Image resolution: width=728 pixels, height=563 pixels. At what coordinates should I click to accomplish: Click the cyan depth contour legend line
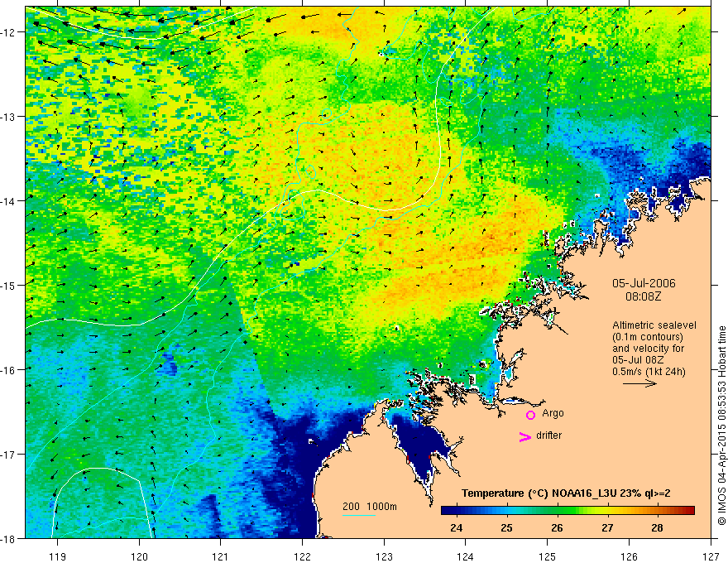(x=359, y=515)
